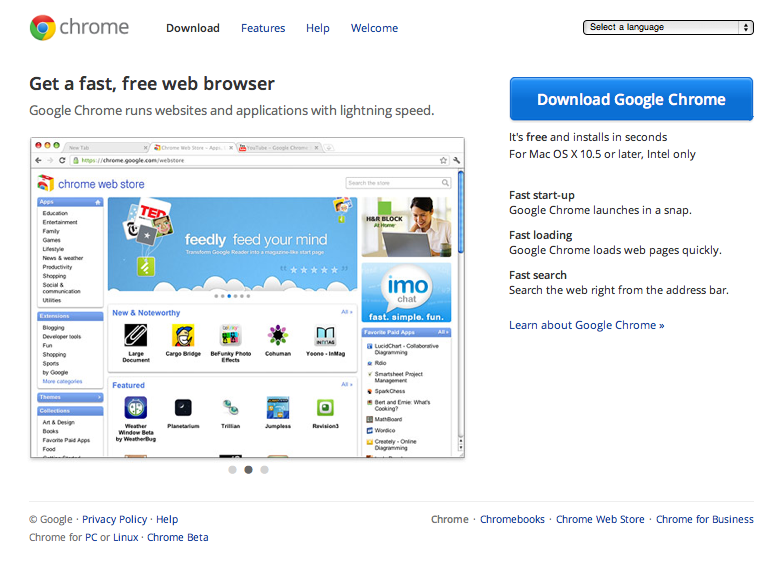Select the second carousel dot below the screenshot
Viewport: 783px width, 576px height.
(x=248, y=470)
